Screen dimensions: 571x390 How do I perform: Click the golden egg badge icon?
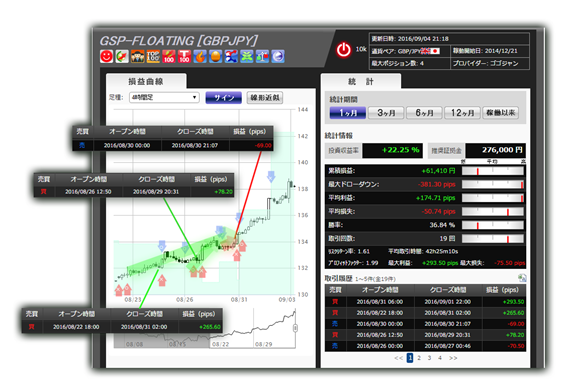pyautogui.click(x=216, y=56)
